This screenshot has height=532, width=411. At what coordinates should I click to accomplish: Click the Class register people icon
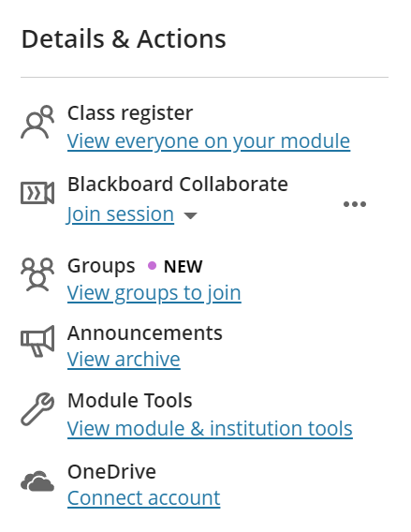(x=37, y=122)
